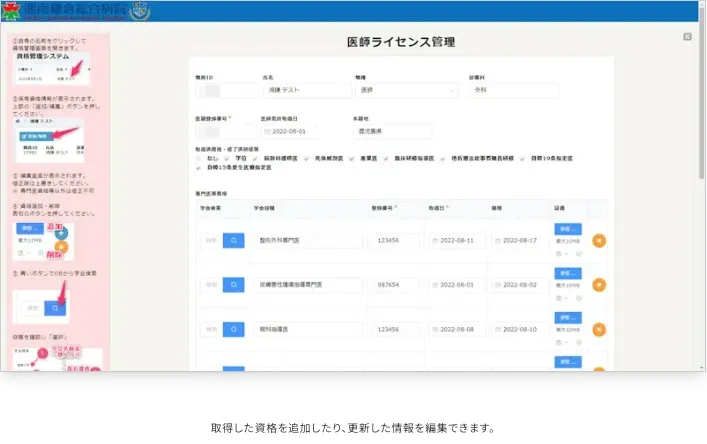Click calendar icon beside 2022-08-02
Viewport: 707px width, 444px height.
coord(498,285)
